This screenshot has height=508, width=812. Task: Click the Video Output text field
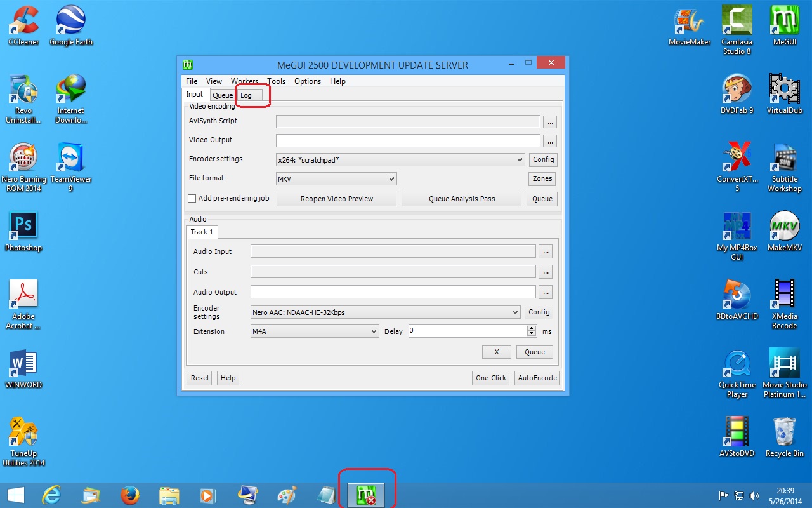(x=407, y=140)
